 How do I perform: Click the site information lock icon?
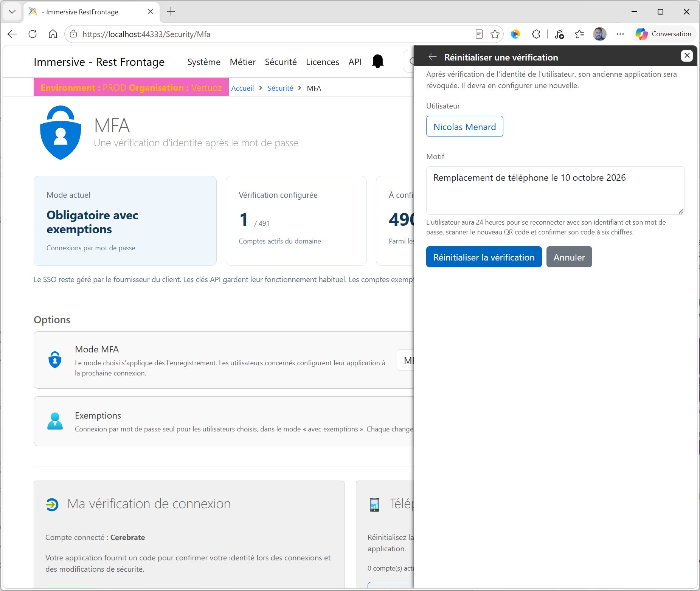click(73, 34)
